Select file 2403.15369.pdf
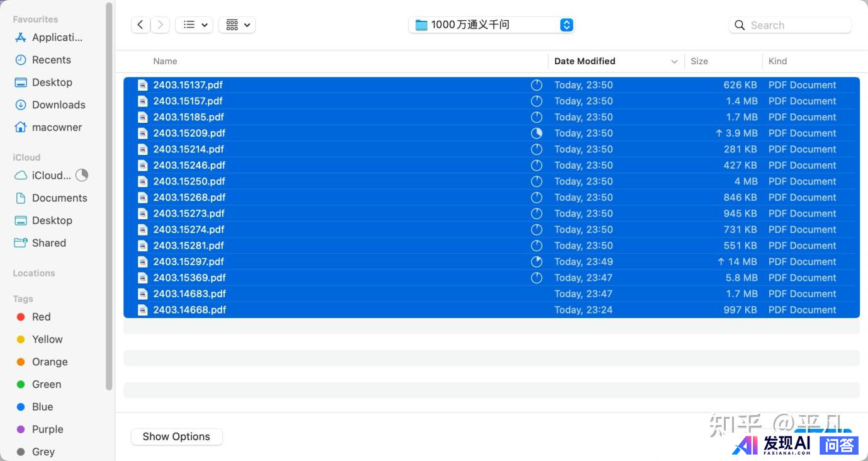 point(492,278)
